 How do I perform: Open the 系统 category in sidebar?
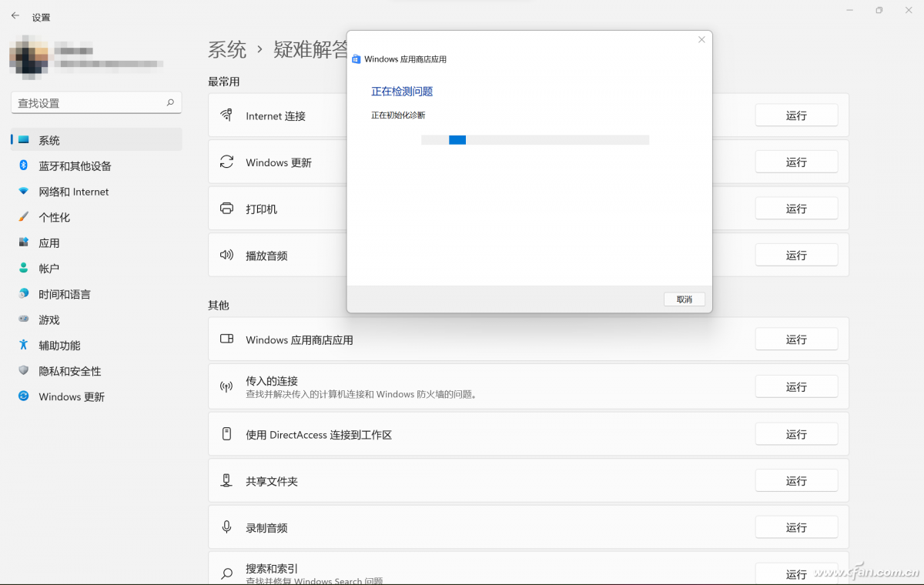[49, 140]
